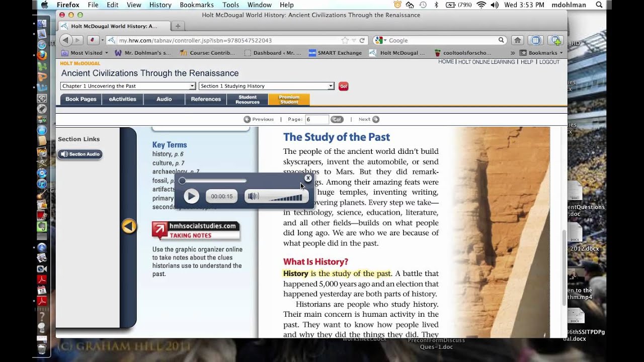Collapse the sidebar with the yellow arrow
The image size is (644, 362).
[x=129, y=226]
